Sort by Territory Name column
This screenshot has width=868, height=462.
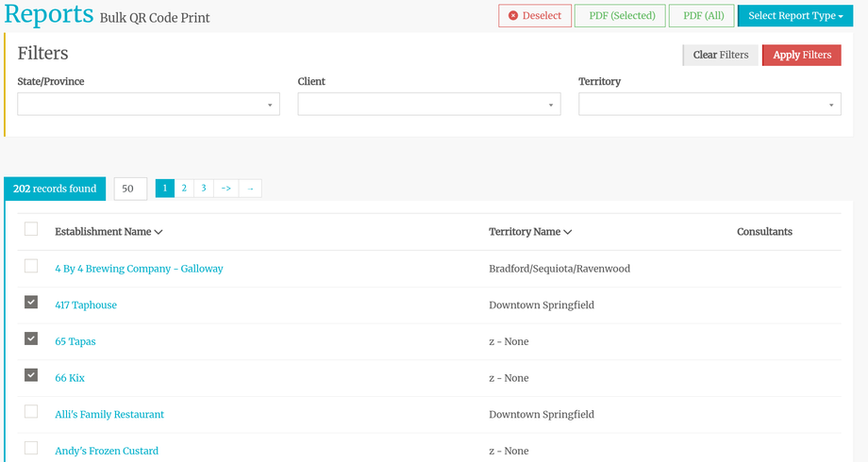pos(529,232)
